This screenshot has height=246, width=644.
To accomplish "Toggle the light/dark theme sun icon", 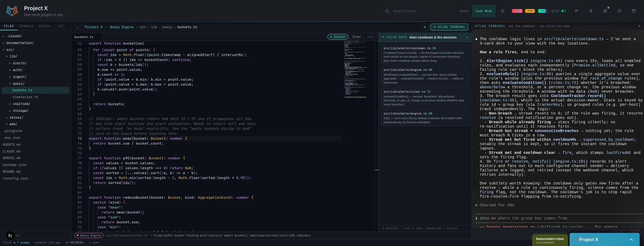I will 503,11.
